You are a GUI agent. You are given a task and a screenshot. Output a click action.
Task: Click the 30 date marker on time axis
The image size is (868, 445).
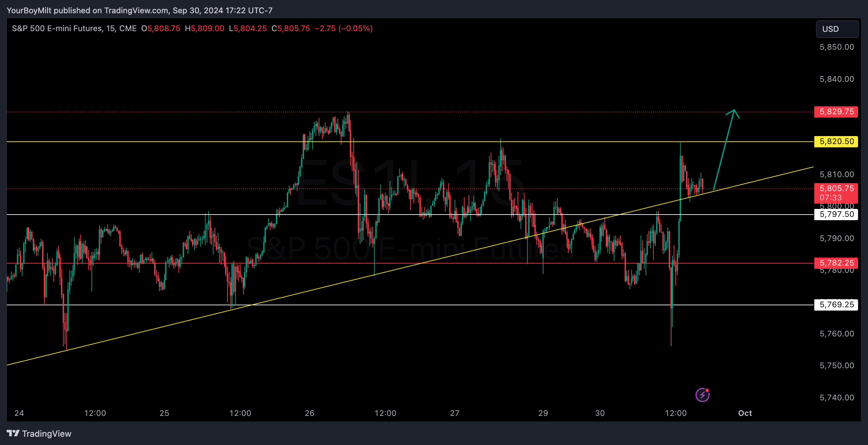coord(600,413)
